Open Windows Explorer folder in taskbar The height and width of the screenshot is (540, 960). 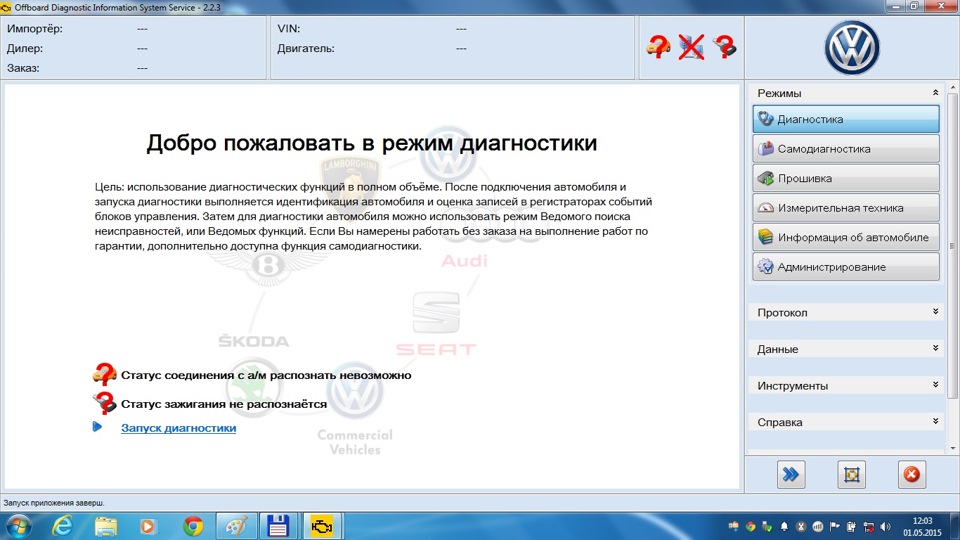coord(105,526)
